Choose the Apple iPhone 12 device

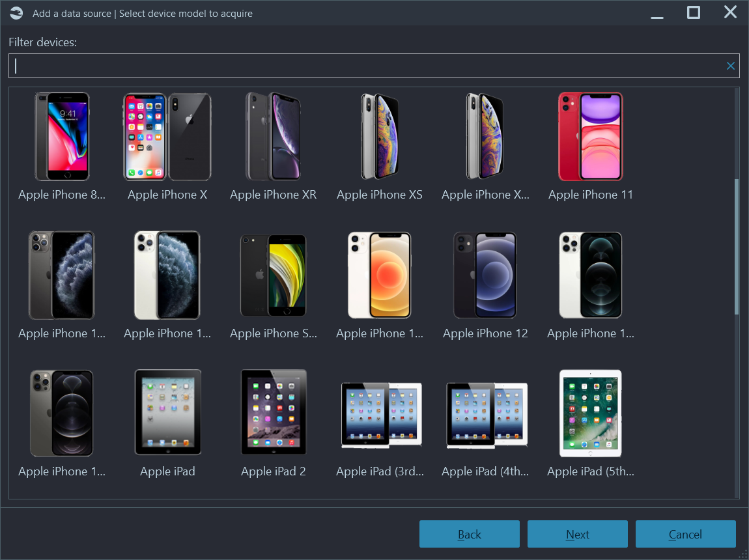485,285
